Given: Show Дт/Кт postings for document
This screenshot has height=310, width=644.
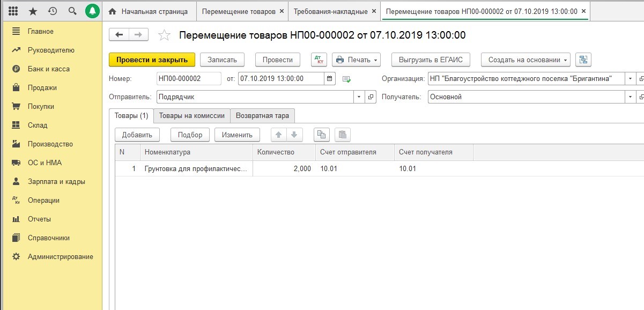Looking at the screenshot, I should (x=319, y=60).
